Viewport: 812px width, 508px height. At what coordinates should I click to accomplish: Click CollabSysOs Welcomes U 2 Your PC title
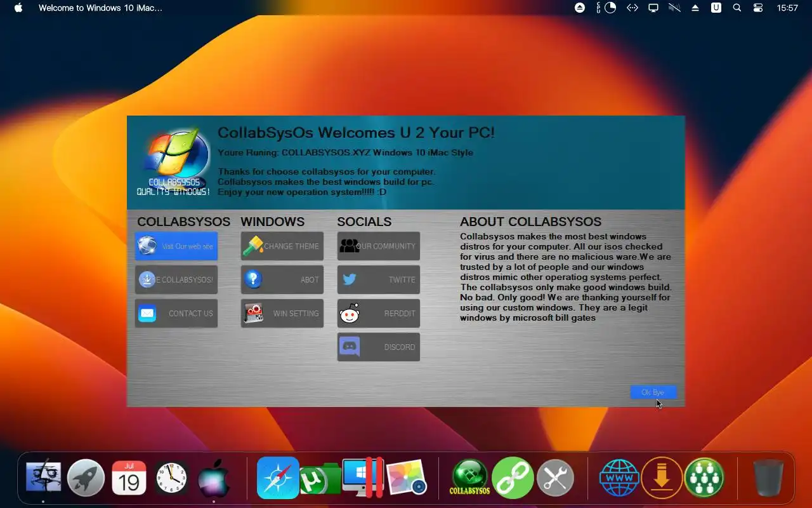point(356,133)
